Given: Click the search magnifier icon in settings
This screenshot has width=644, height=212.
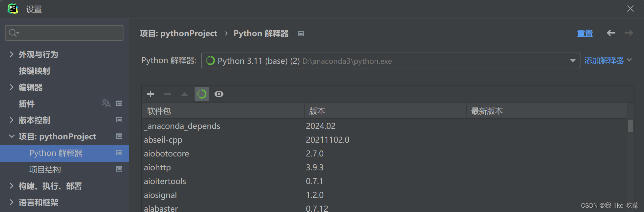Looking at the screenshot, I should [x=14, y=33].
